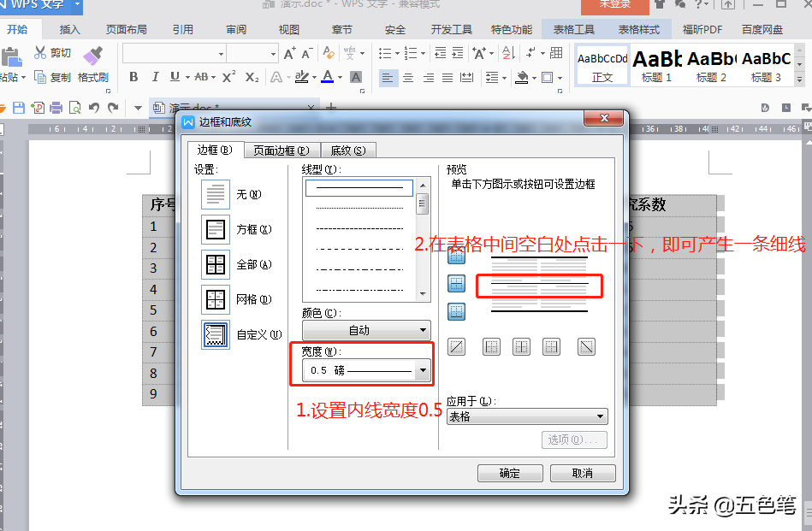Viewport: 812px width, 531px height.
Task: Click the sort A-Z icon in ribbon
Action: pyautogui.click(x=508, y=53)
